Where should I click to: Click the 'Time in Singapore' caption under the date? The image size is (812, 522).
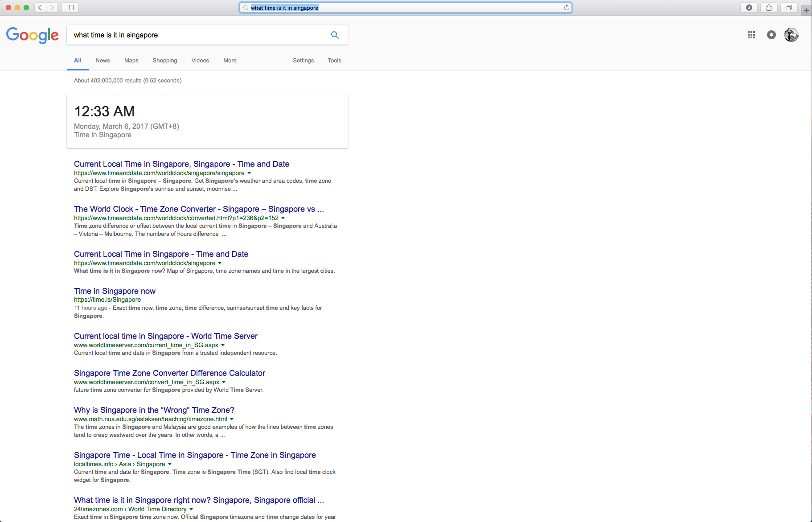[103, 135]
